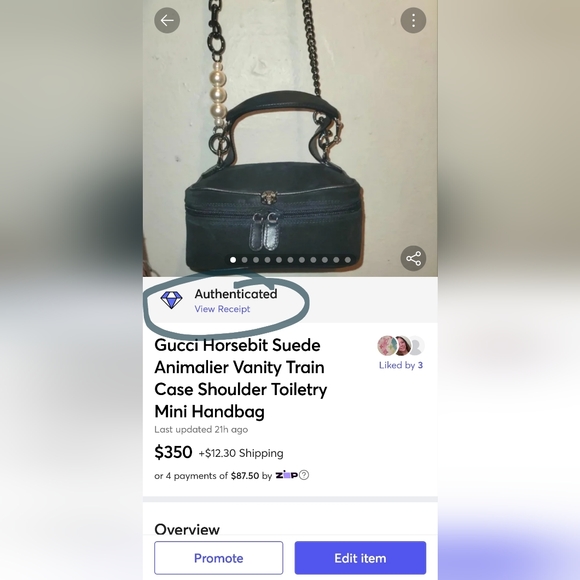Click the Zip info question mark icon
This screenshot has width=580, height=580.
click(x=304, y=475)
